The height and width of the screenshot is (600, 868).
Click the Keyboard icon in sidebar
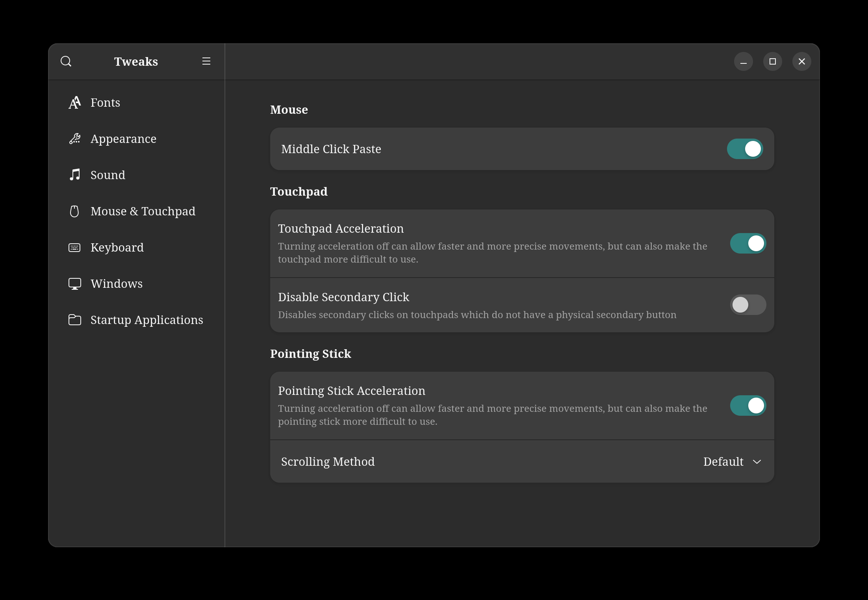coord(74,248)
